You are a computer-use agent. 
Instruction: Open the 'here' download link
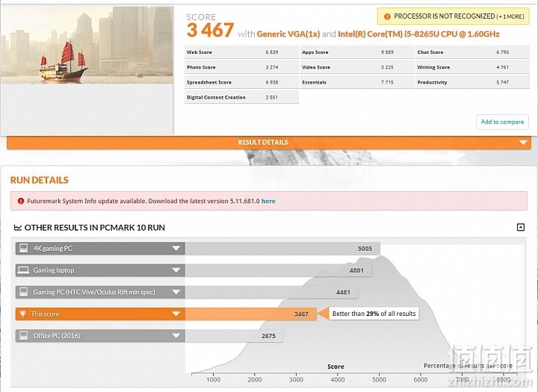268,201
